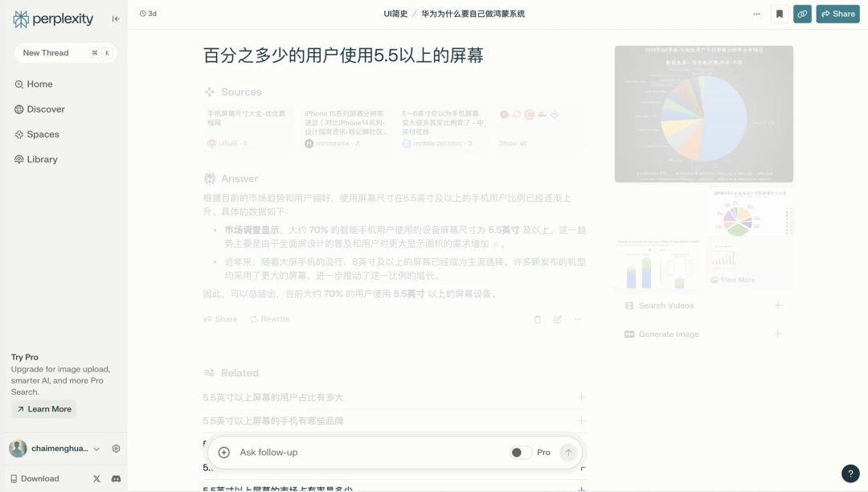868x492 pixels.
Task: Collapse the sidebar with the arrow icon
Action: coord(116,18)
